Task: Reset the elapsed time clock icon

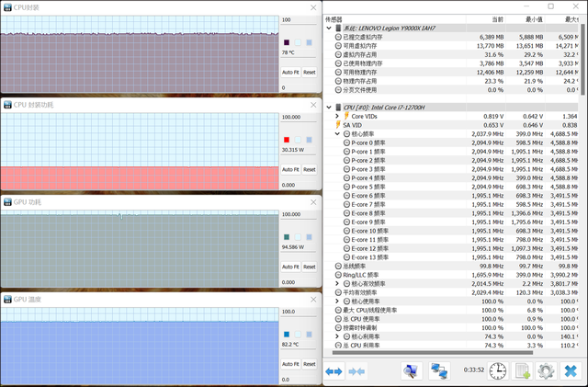Action: point(497,371)
